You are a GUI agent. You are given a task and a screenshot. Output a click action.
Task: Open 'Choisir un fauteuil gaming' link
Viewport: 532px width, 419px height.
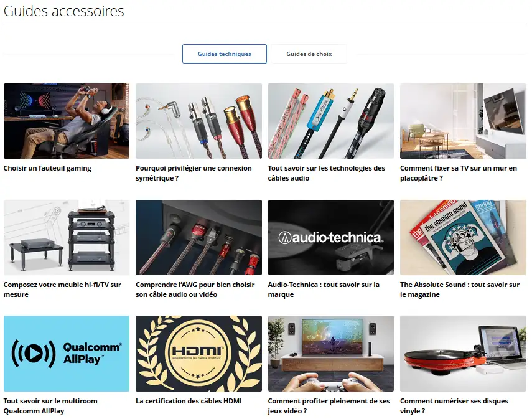point(47,168)
